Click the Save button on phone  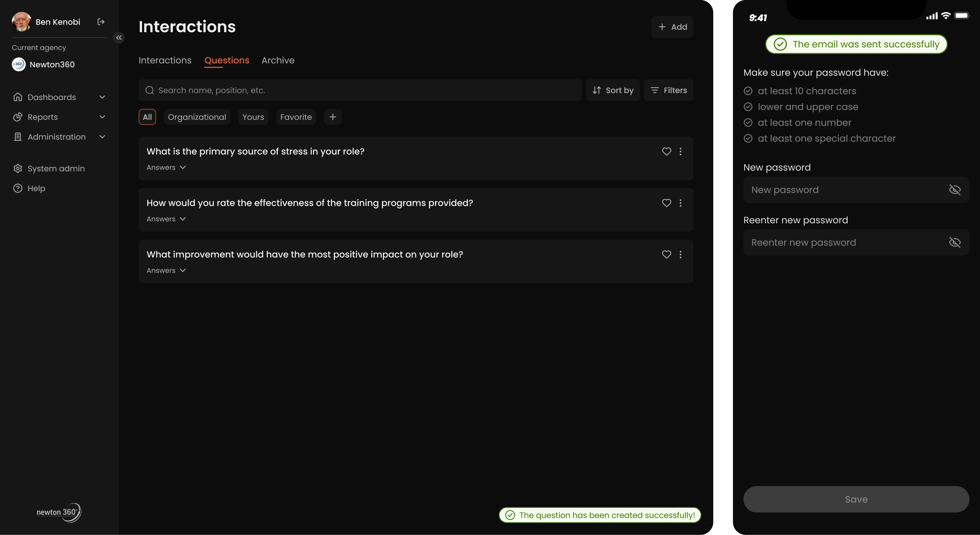pos(856,499)
